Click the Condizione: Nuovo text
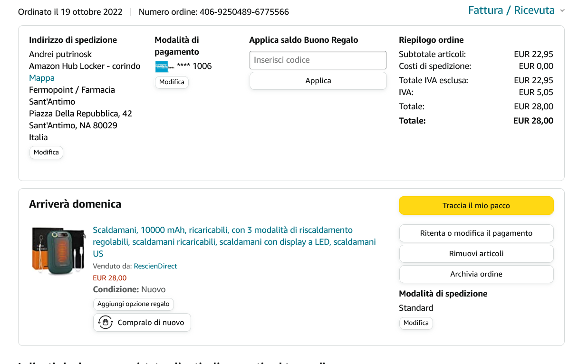Screen dimensions: 588x364 click(x=129, y=289)
